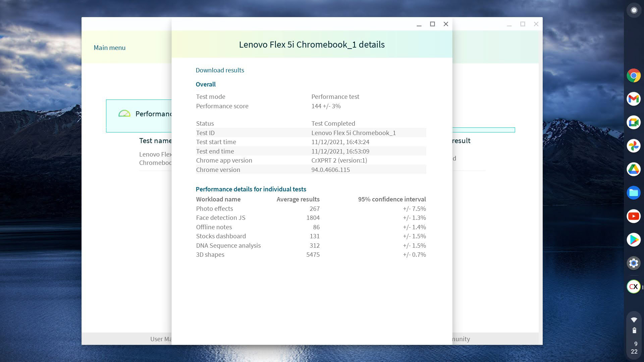Close the Lenovo Flex details window
Viewport: 644px width, 362px height.
click(x=446, y=24)
